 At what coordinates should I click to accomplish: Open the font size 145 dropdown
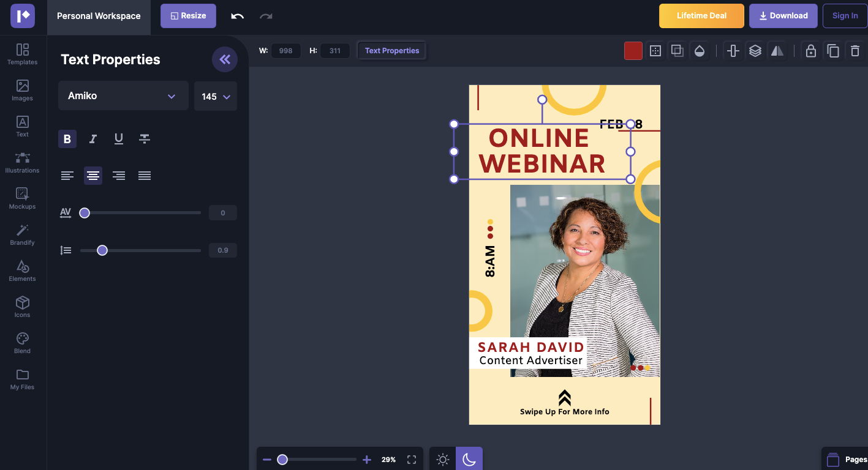point(215,96)
